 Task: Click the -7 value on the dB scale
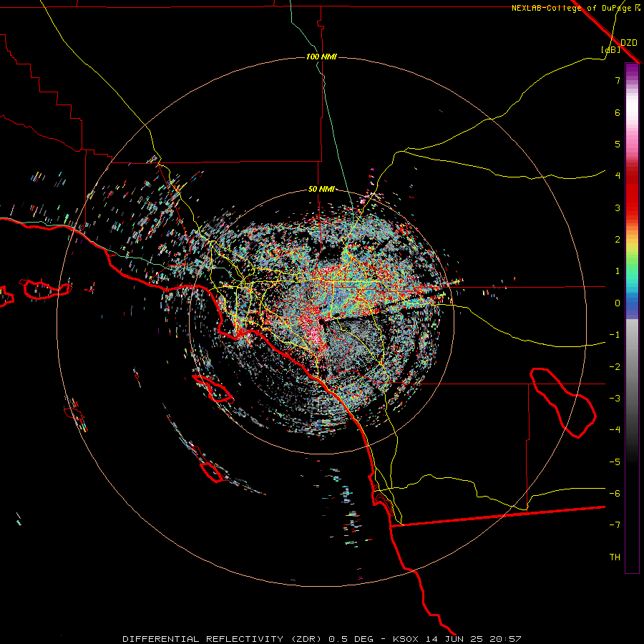615,525
